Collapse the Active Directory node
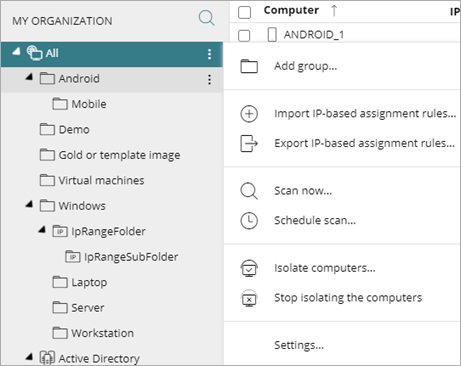This screenshot has width=461, height=366. [29, 357]
